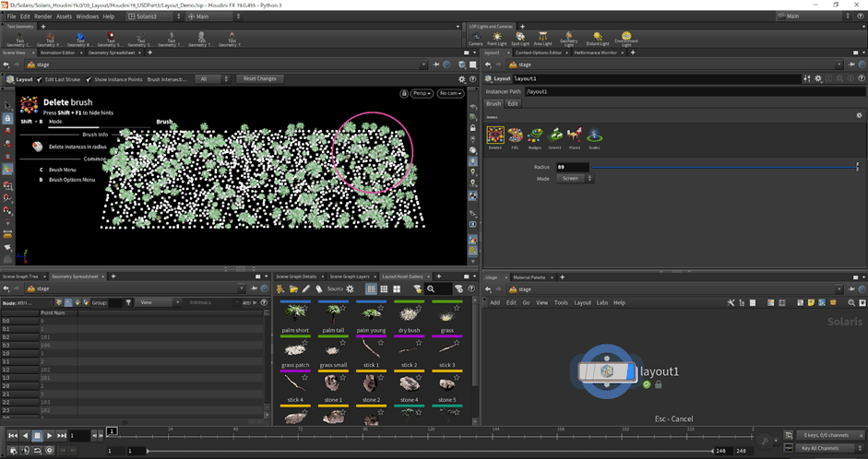Select the Nudge1 brush icon
This screenshot has height=459, width=868.
click(x=535, y=135)
